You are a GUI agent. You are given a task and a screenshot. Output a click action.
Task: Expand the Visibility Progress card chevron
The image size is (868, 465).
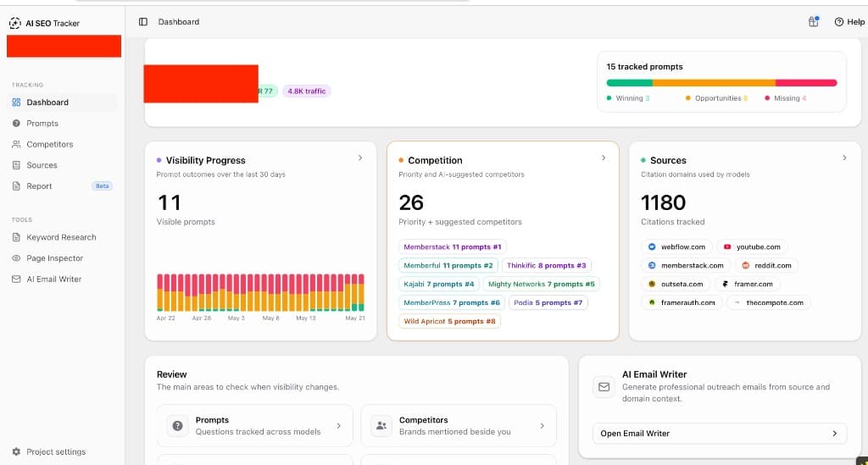[360, 158]
